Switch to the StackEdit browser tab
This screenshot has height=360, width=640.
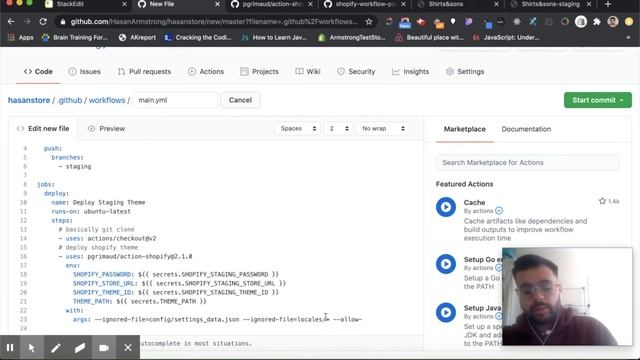tap(70, 4)
